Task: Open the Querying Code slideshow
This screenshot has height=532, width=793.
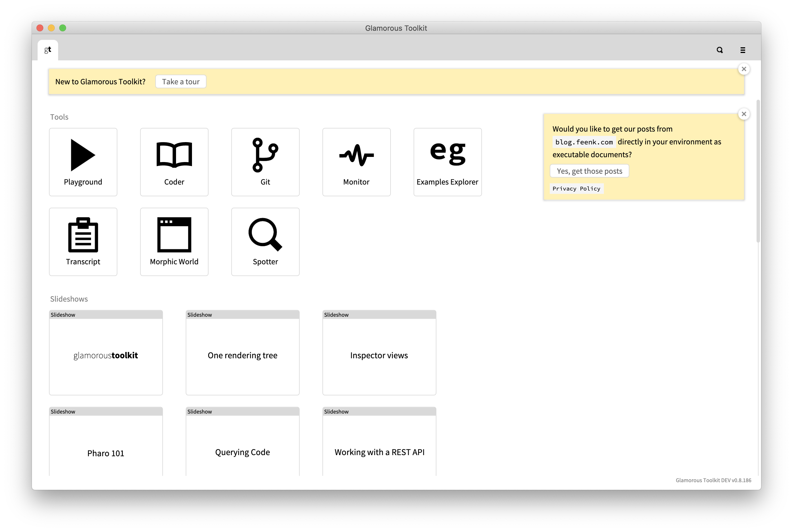Action: click(x=243, y=441)
